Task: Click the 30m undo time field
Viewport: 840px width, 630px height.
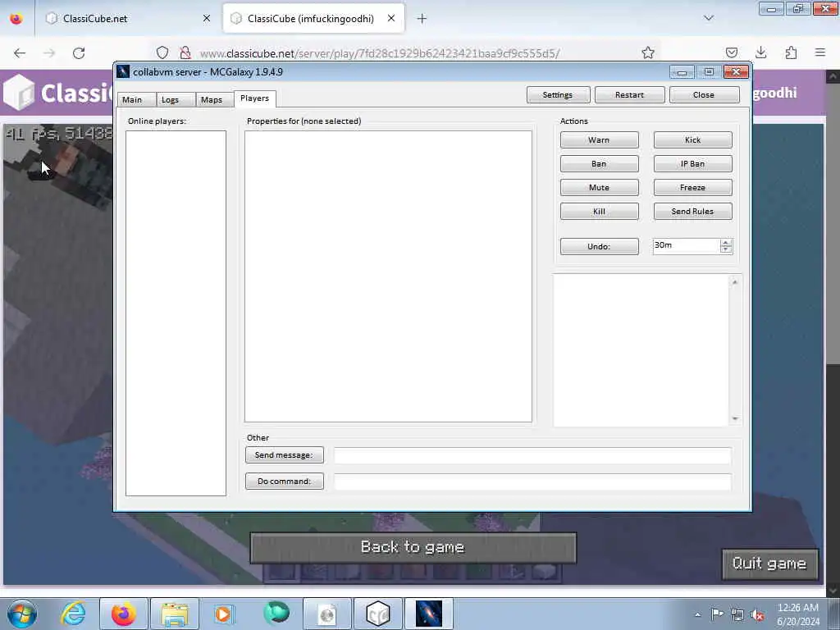Action: click(687, 245)
